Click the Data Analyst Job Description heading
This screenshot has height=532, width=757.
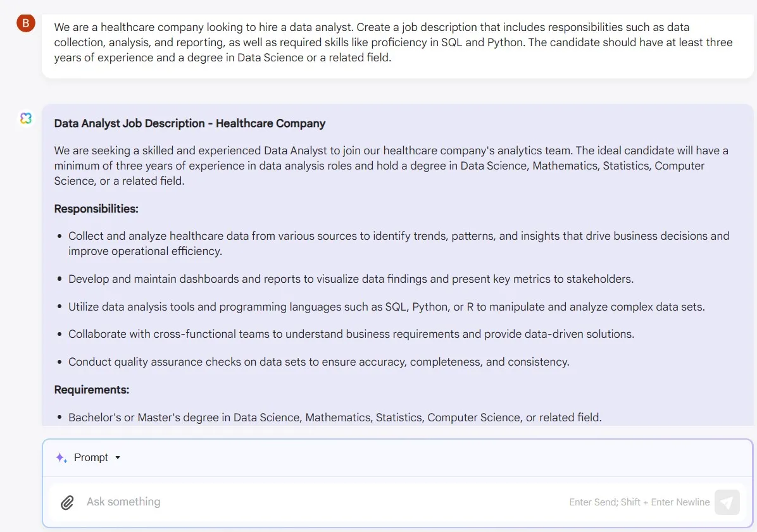[x=190, y=123]
